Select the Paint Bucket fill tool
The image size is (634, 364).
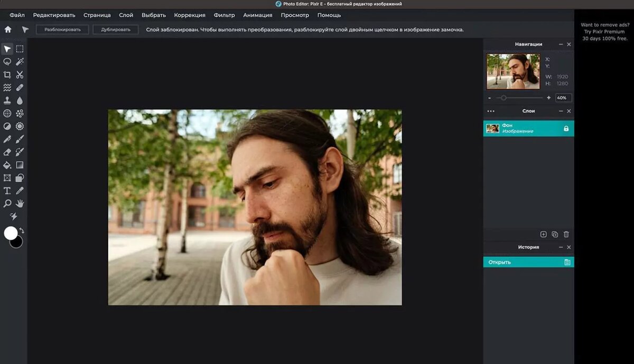tap(7, 165)
